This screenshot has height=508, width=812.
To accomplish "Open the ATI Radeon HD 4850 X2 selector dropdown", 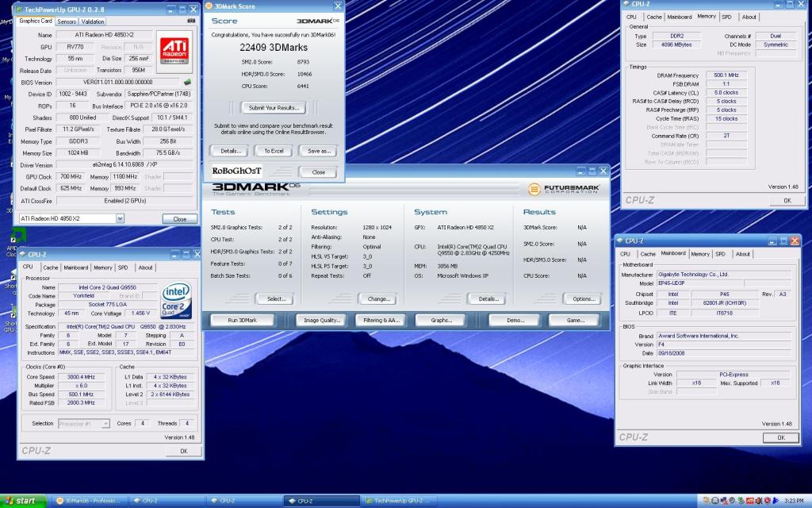I will [120, 219].
